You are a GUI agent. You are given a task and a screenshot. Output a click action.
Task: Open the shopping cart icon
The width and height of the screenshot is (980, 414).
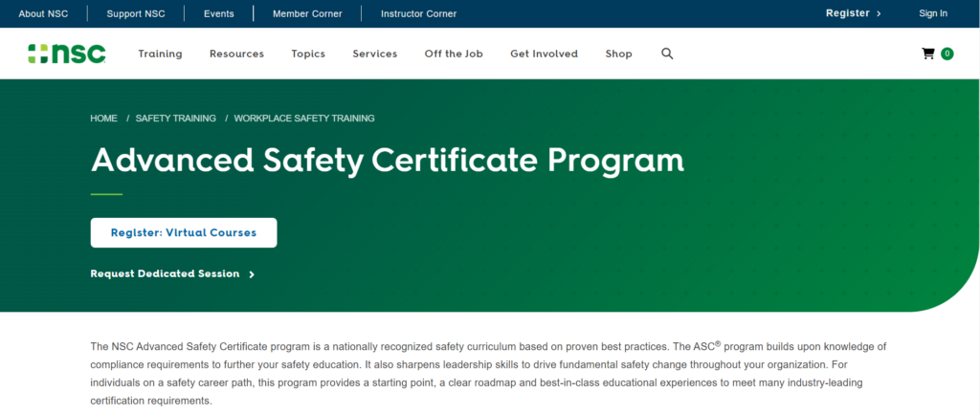[928, 54]
